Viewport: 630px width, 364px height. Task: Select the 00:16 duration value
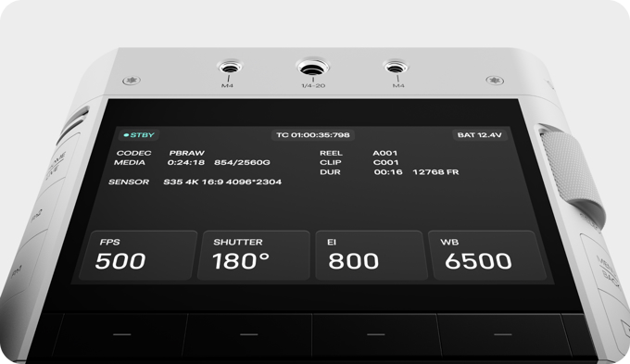point(388,172)
